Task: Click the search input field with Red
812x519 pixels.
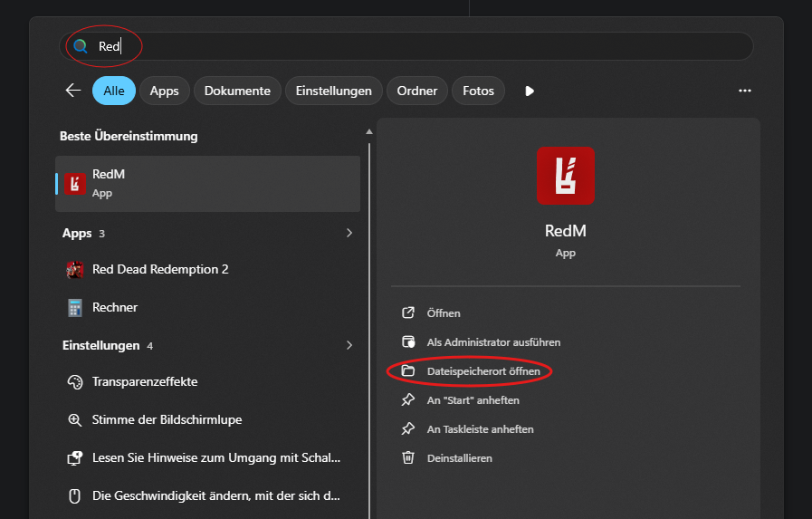Action: point(406,46)
